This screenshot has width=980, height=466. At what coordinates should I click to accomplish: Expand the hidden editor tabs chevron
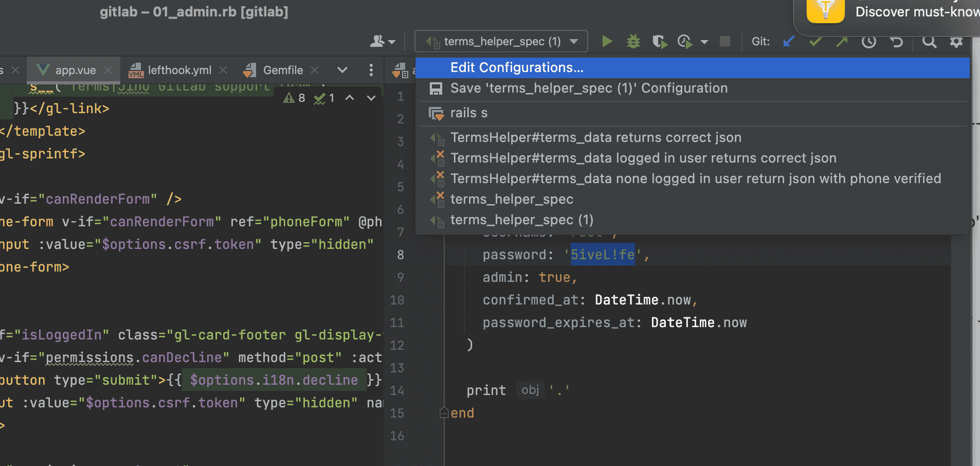(342, 70)
